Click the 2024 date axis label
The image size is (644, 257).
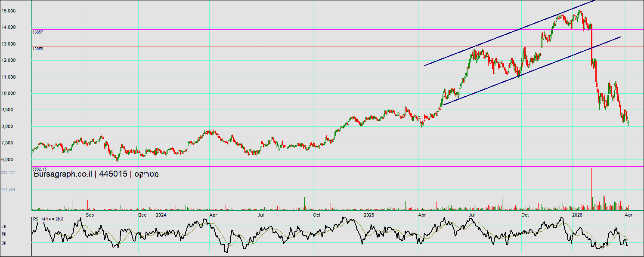pos(161,214)
